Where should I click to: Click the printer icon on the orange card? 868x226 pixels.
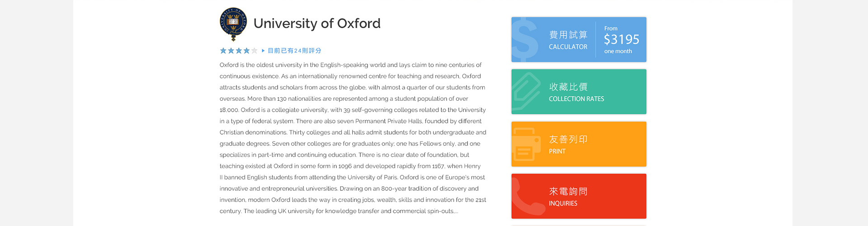point(526,144)
